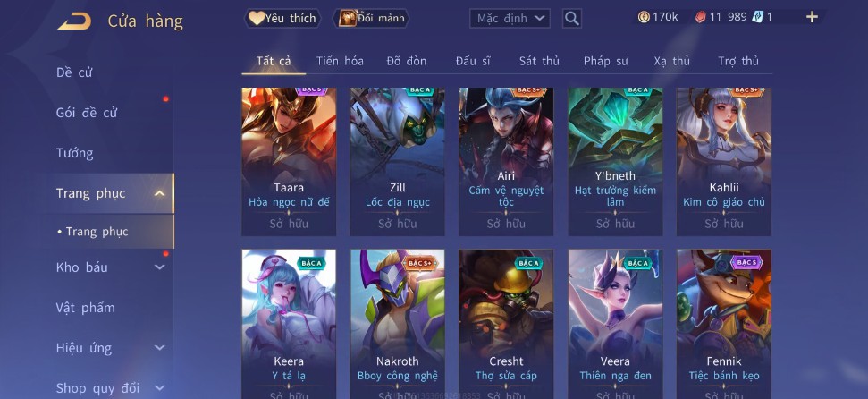868x399 pixels.
Task: Click the golden back arrow icon
Action: (74, 21)
